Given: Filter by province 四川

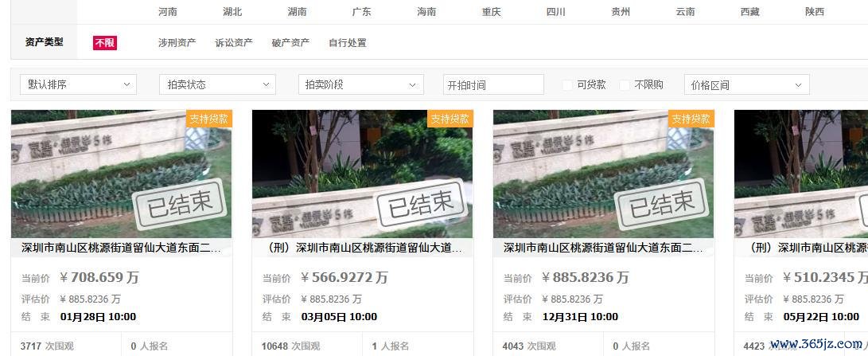Looking at the screenshot, I should (556, 12).
